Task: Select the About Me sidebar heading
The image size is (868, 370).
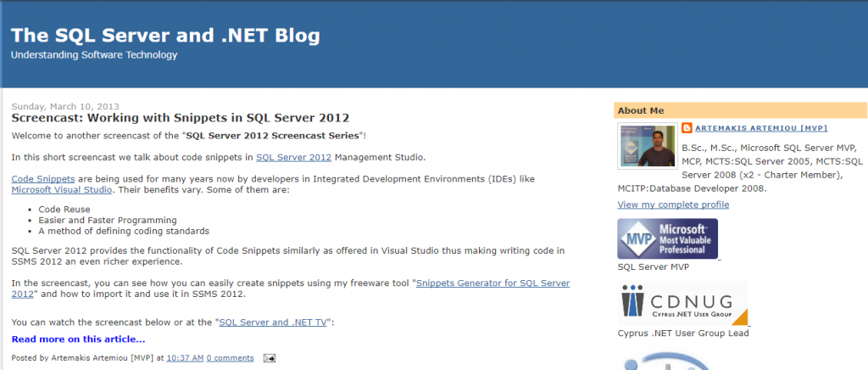Action: [740, 110]
